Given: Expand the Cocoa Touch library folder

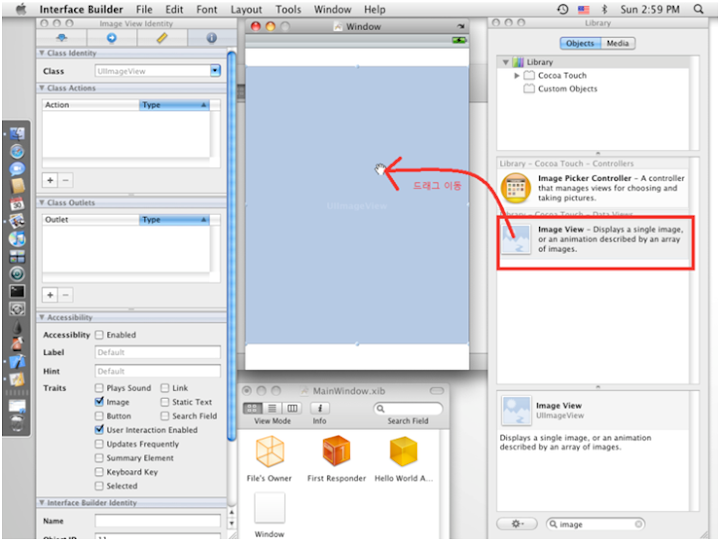Looking at the screenshot, I should pyautogui.click(x=517, y=75).
